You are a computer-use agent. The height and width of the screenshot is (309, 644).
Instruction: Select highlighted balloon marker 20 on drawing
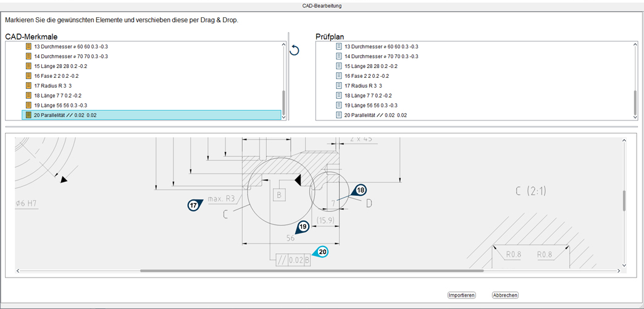(322, 252)
